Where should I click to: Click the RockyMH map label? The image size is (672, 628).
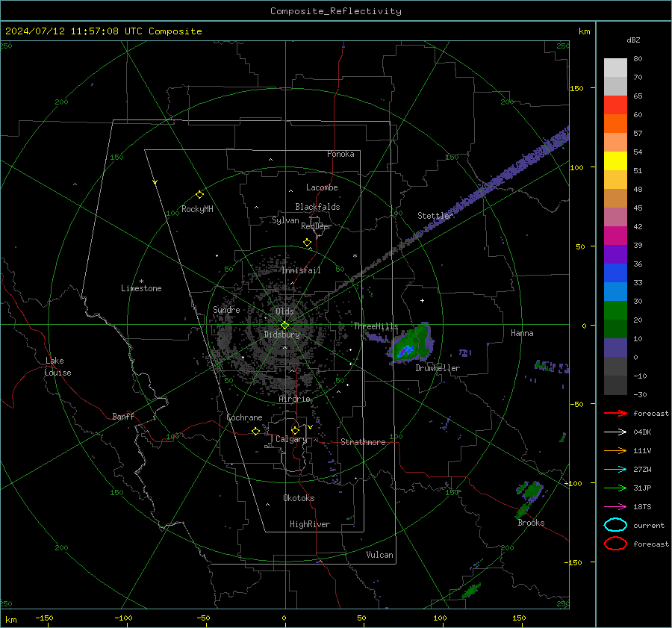(197, 209)
